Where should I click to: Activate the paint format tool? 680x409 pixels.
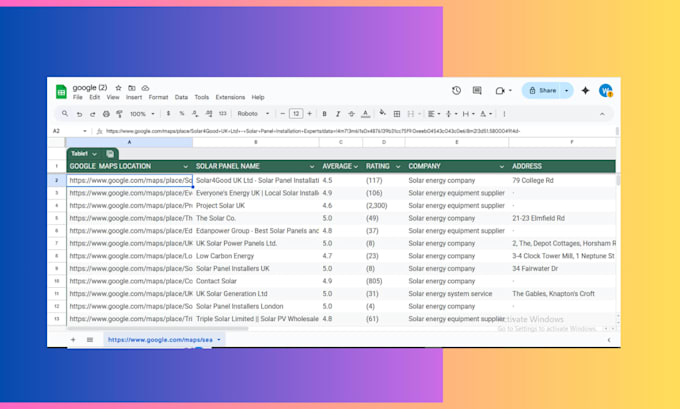pos(119,114)
